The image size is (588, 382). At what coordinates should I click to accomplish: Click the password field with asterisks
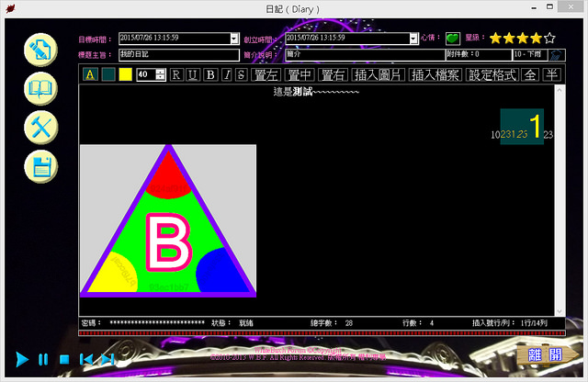point(157,322)
